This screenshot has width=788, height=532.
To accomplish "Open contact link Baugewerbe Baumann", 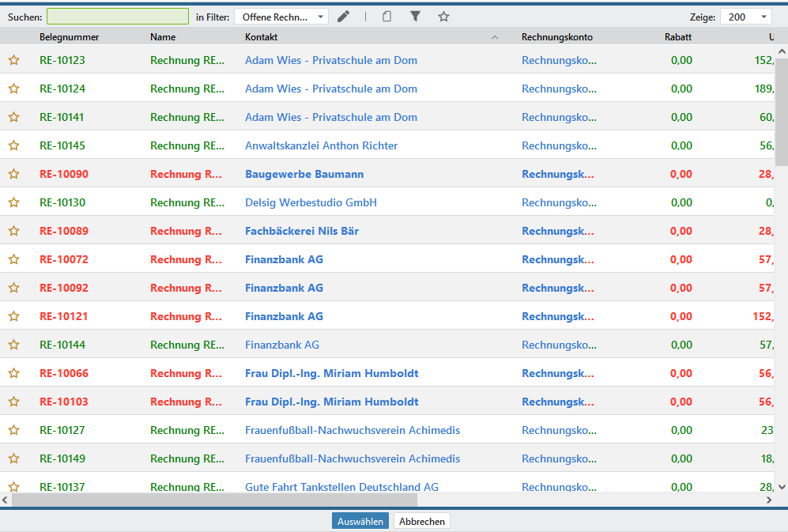I will coord(304,174).
